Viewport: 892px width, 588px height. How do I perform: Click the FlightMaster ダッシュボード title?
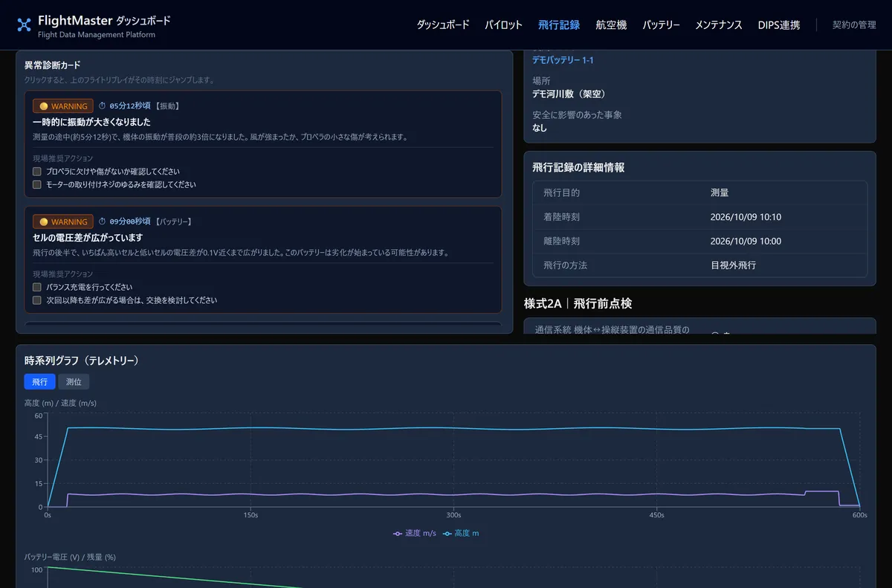[104, 21]
